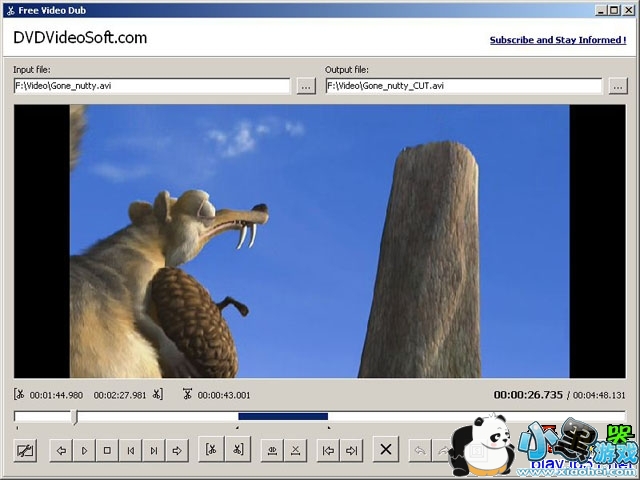The height and width of the screenshot is (480, 640).
Task: Click the greyed undo arrow button
Action: (x=420, y=451)
